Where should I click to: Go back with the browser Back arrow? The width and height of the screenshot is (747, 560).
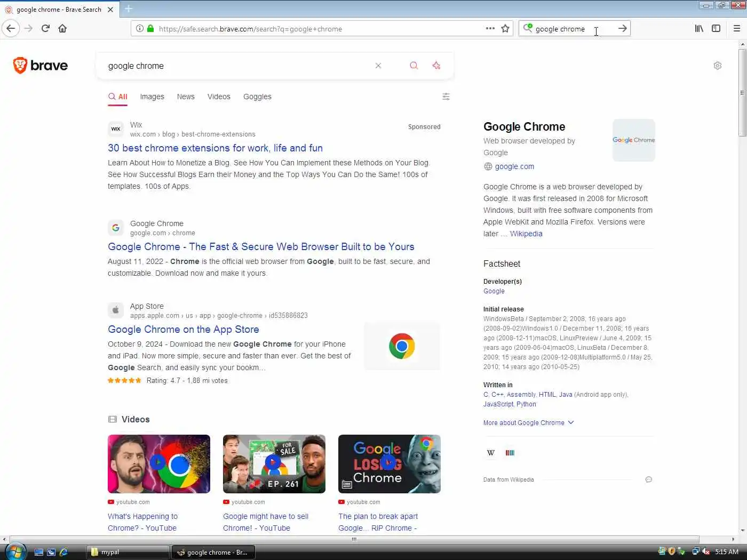click(x=11, y=28)
